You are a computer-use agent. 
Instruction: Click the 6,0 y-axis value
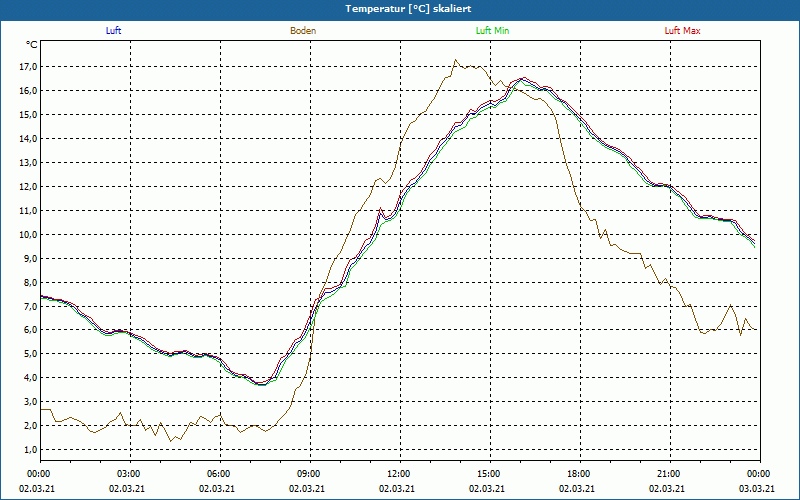(31, 330)
